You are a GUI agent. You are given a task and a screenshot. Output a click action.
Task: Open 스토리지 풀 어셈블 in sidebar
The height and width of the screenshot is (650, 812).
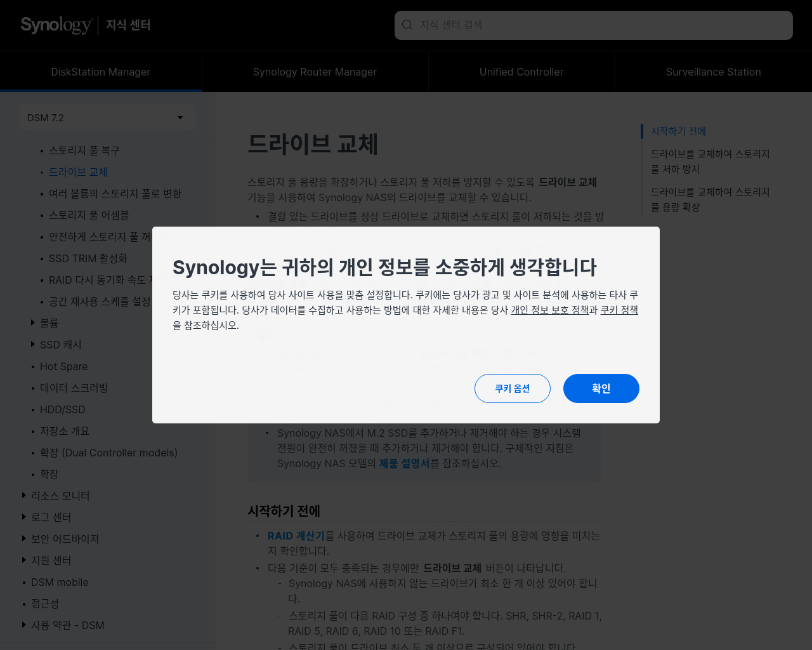[x=89, y=215]
